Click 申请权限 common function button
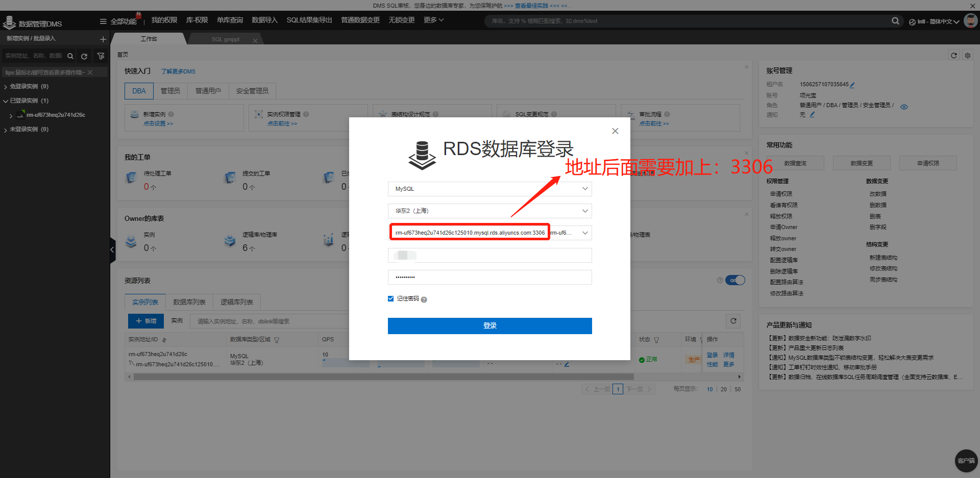 [x=928, y=163]
